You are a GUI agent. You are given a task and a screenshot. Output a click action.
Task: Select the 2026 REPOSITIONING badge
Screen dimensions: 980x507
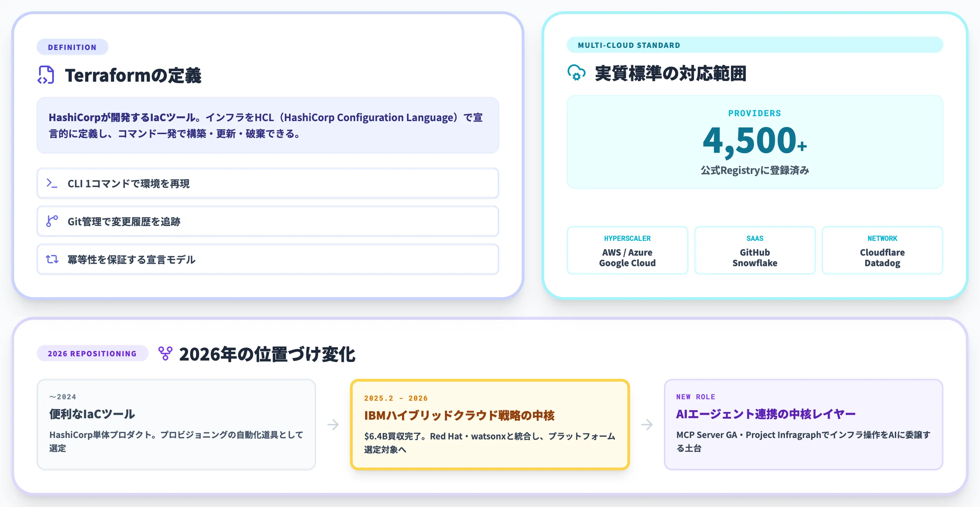(x=92, y=353)
